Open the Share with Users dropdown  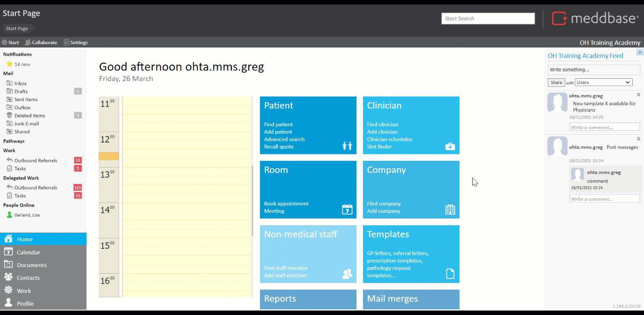(604, 82)
